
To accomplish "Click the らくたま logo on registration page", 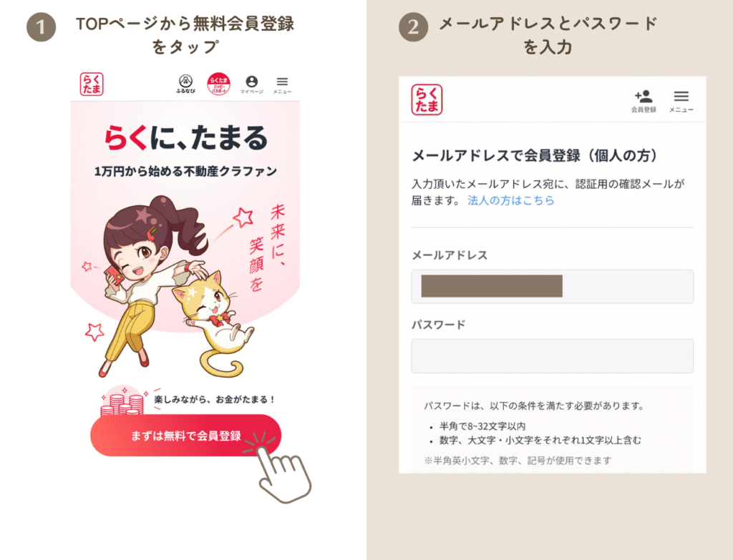I will [x=427, y=99].
